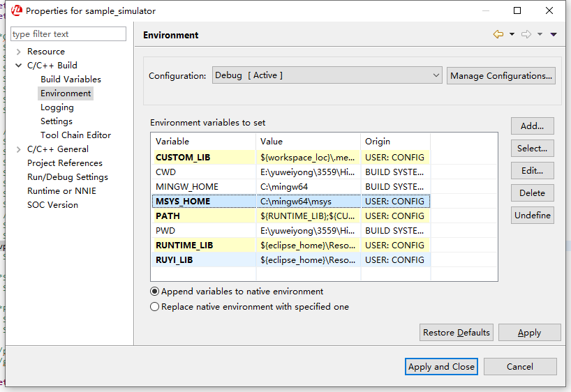The height and width of the screenshot is (392, 571).
Task: Expand the C/C++ General node
Action: tap(18, 149)
